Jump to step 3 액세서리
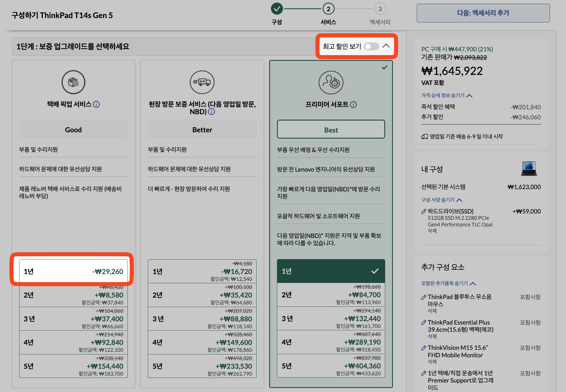566x392 pixels. (380, 9)
